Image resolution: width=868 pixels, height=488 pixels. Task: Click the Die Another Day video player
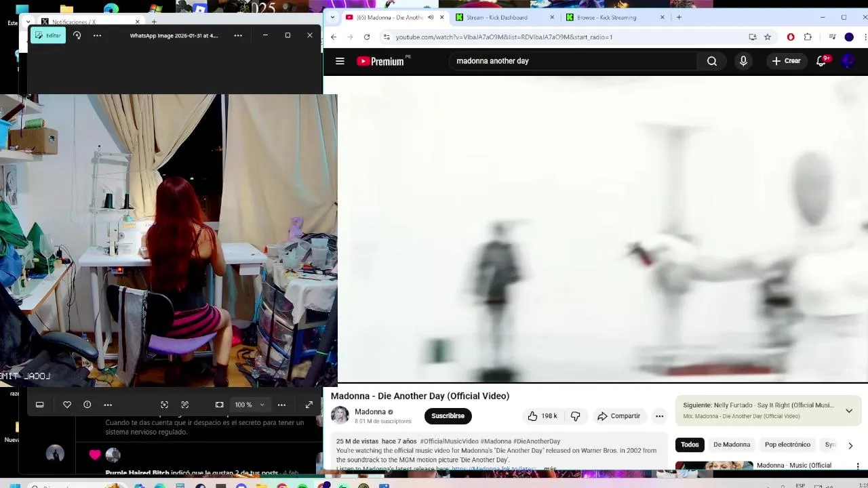click(x=602, y=229)
